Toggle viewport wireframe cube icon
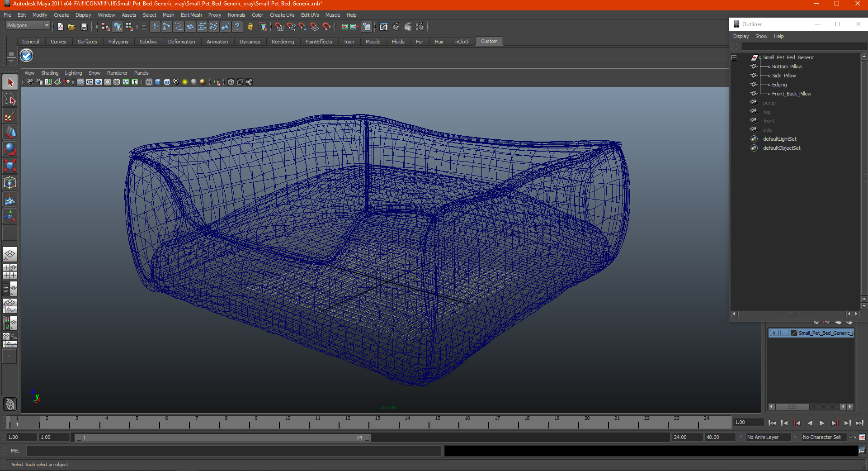 [x=149, y=82]
